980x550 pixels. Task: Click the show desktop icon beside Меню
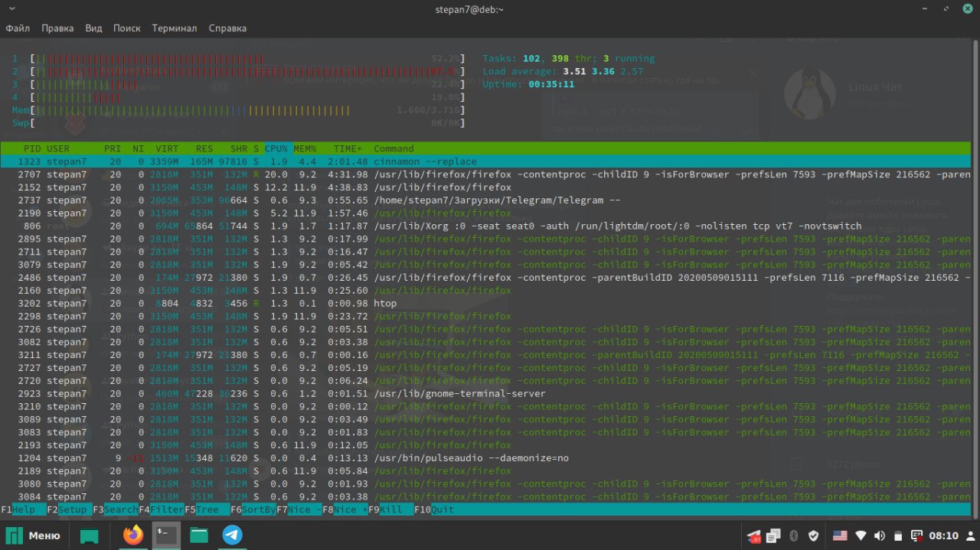(90, 535)
